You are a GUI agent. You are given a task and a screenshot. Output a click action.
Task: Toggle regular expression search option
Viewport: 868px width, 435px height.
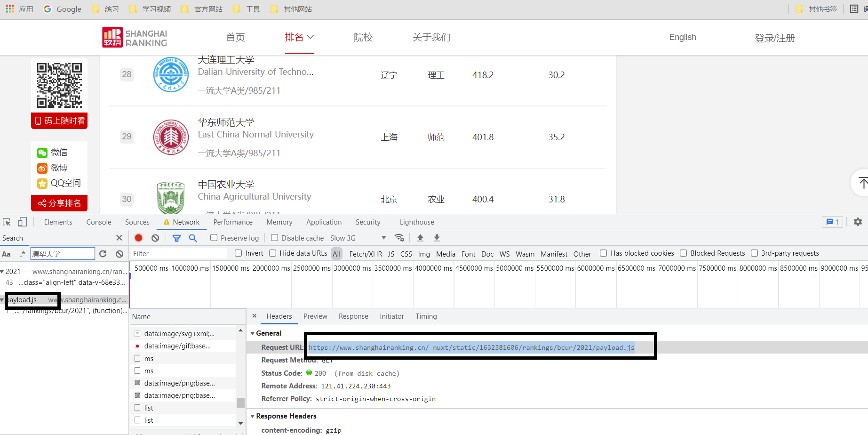(22, 254)
